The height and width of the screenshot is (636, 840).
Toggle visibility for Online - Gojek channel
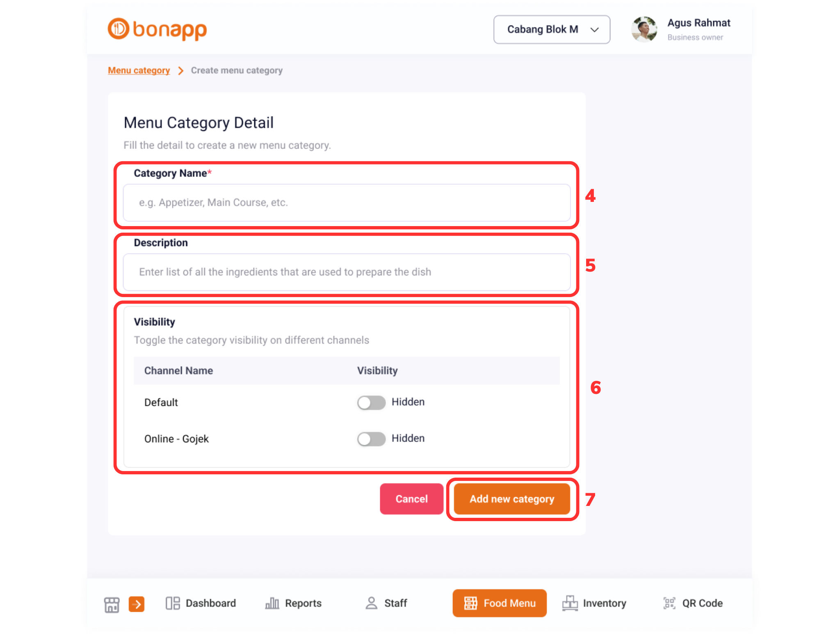click(371, 439)
